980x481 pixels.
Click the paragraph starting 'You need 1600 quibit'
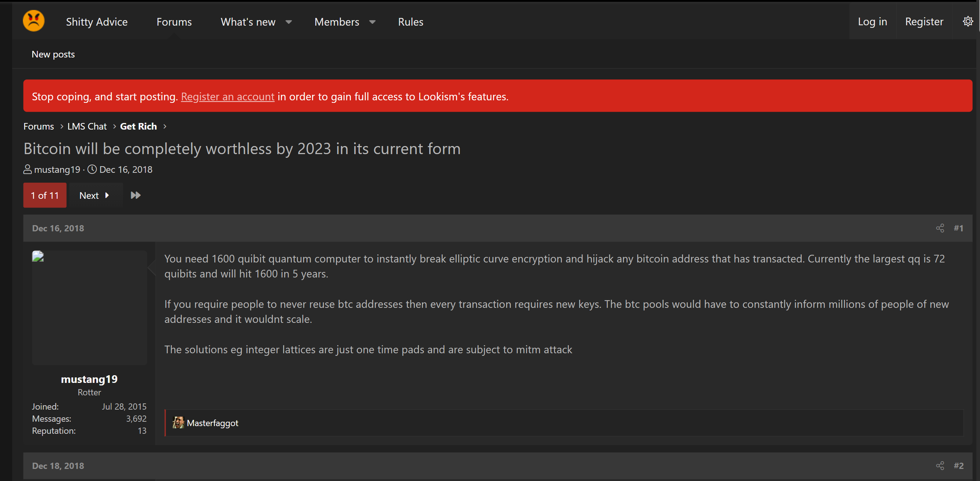[554, 266]
